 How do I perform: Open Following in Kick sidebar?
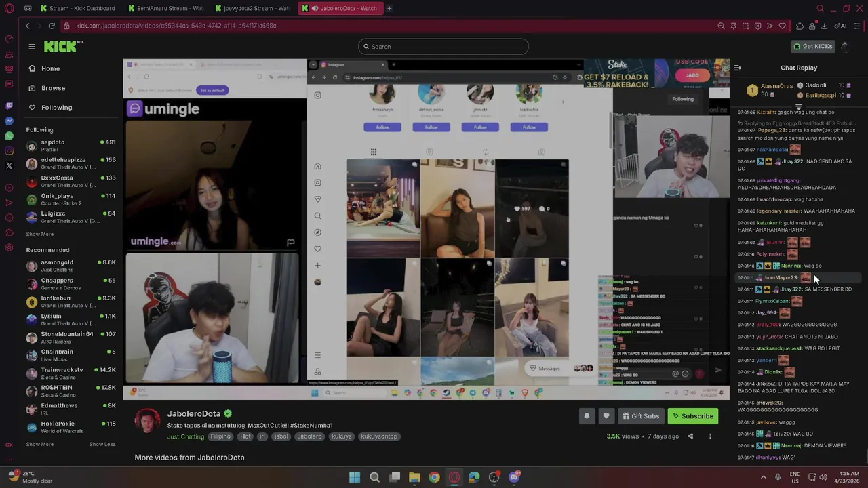(50, 107)
